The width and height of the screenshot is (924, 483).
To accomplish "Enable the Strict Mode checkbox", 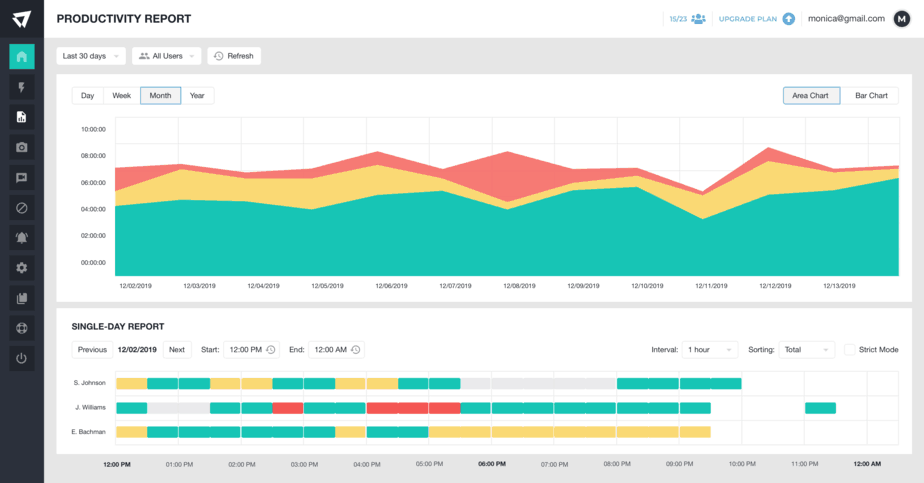I will (849, 349).
